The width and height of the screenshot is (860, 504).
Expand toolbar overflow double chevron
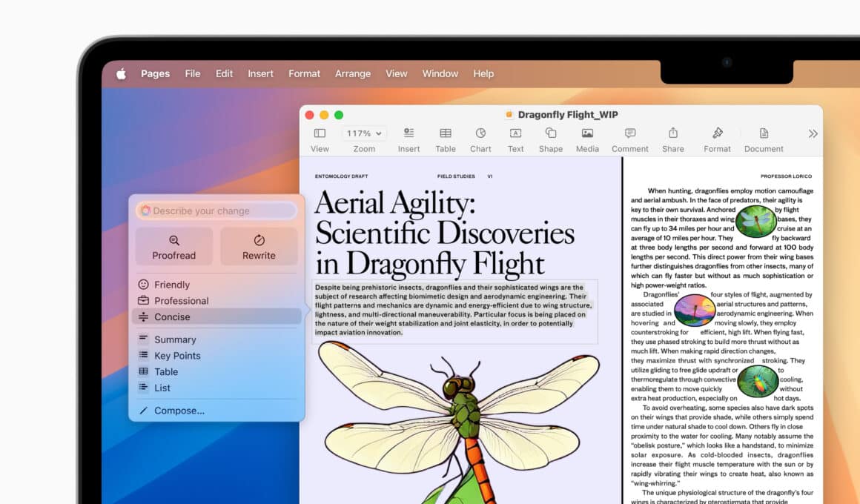point(813,134)
